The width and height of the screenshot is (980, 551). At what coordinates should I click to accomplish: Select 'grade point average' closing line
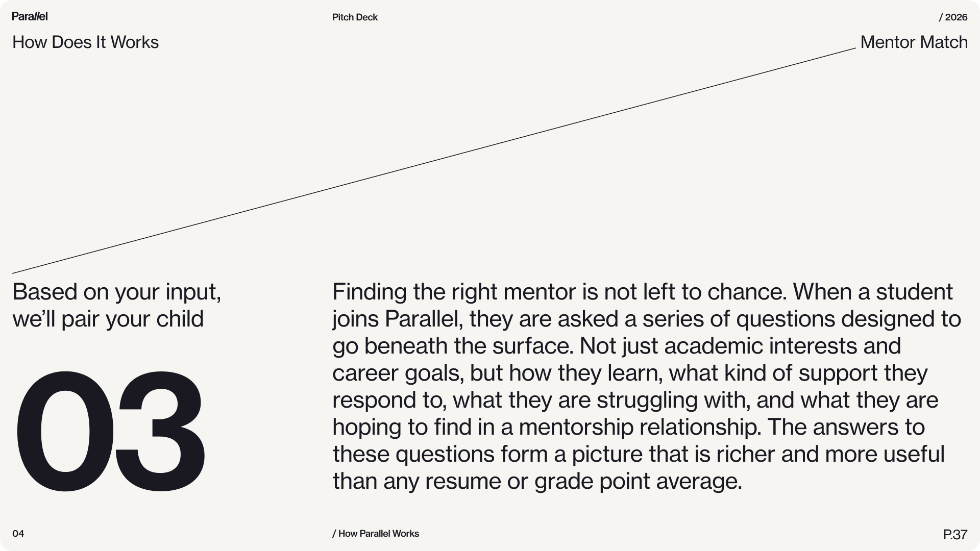coord(537,482)
